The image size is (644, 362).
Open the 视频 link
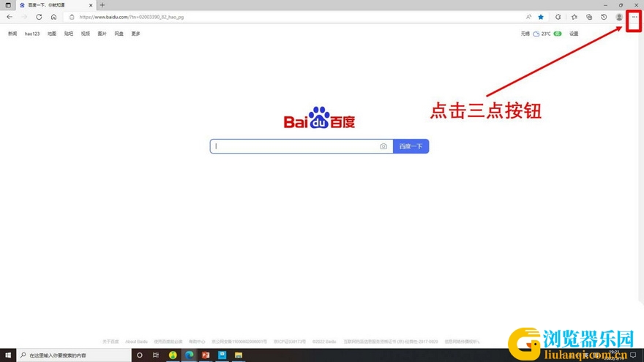pyautogui.click(x=86, y=34)
